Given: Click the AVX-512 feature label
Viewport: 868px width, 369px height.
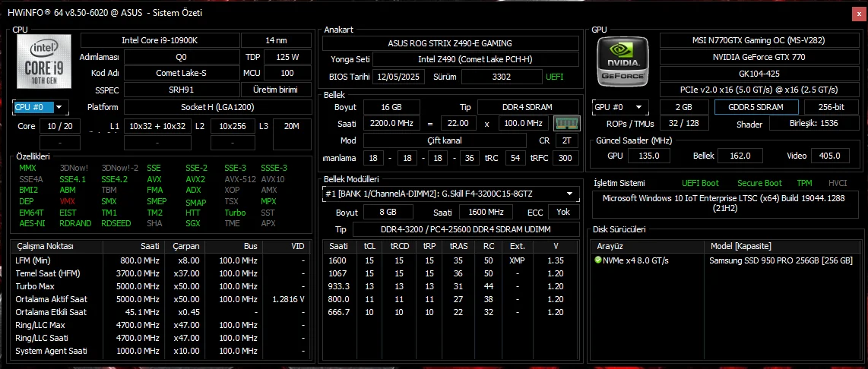Looking at the screenshot, I should 239,179.
